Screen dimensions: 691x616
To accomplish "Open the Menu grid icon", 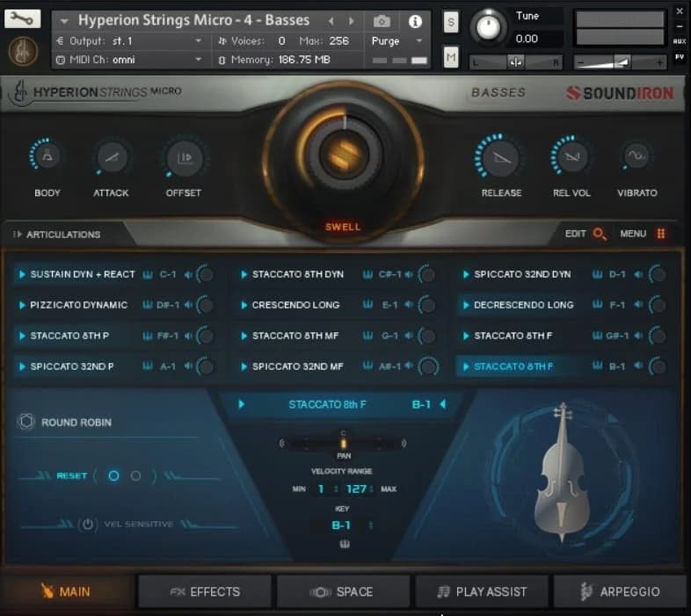I will 660,234.
